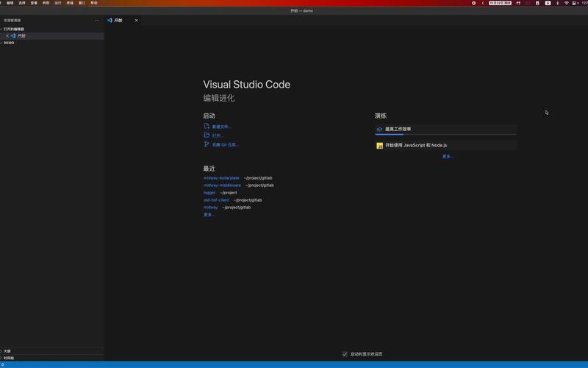Open the 查看 menu
The image size is (588, 368).
pyautogui.click(x=34, y=3)
